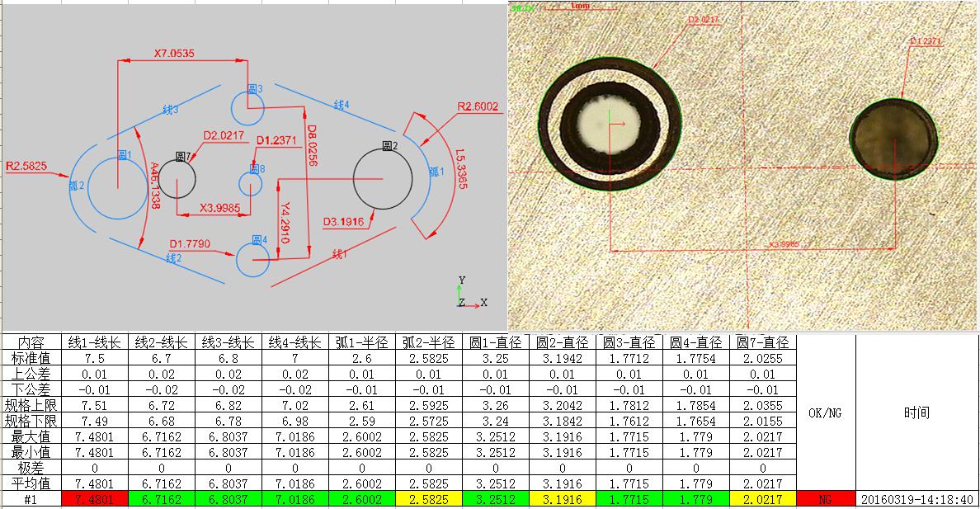This screenshot has height=509, width=980.
Task: Click the D1.7790 dimension in the drawing
Action: click(x=189, y=243)
